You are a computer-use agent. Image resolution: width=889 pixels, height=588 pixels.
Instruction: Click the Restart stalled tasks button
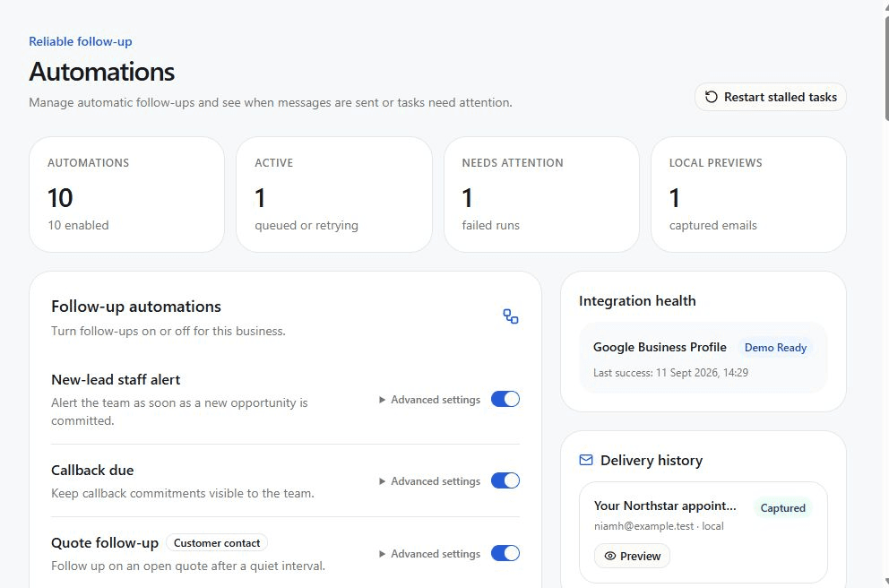[771, 97]
